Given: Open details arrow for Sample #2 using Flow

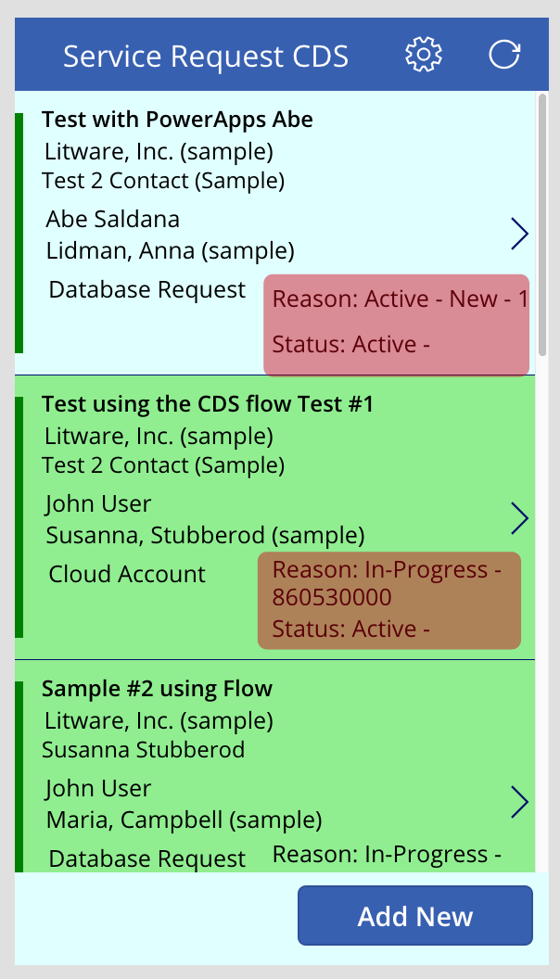Looking at the screenshot, I should pyautogui.click(x=519, y=803).
